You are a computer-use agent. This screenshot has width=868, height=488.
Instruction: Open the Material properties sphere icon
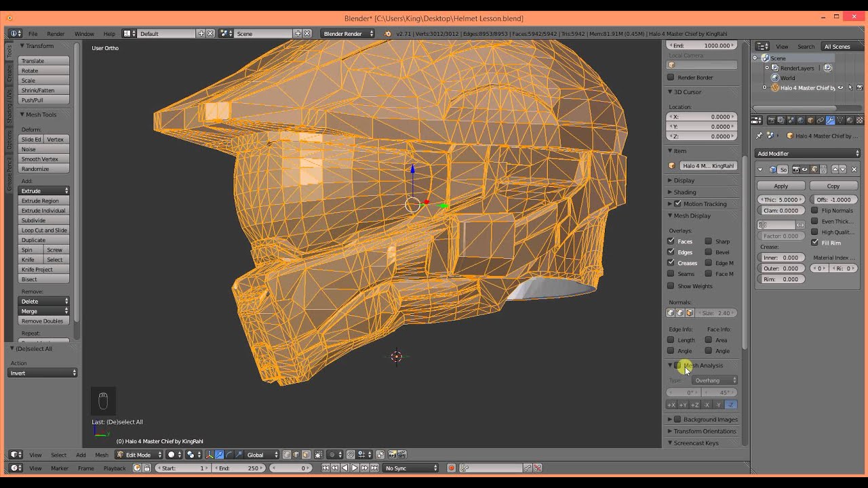tap(850, 120)
